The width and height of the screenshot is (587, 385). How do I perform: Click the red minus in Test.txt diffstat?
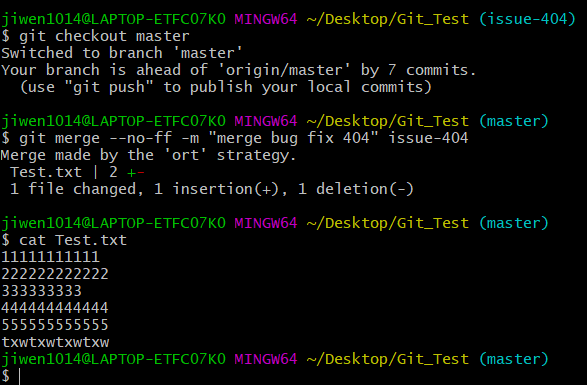pyautogui.click(x=140, y=173)
